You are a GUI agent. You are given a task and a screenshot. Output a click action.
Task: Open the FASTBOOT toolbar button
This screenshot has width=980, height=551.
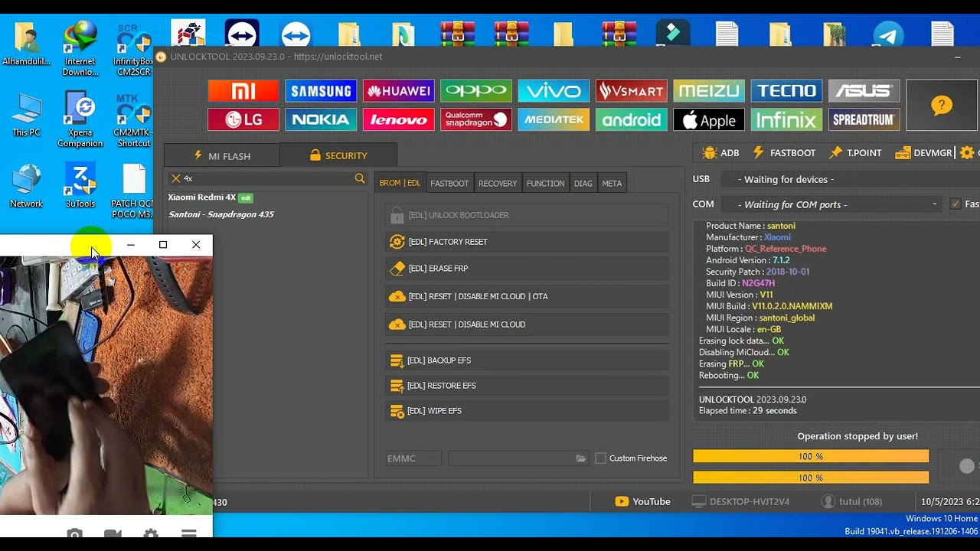coord(784,153)
